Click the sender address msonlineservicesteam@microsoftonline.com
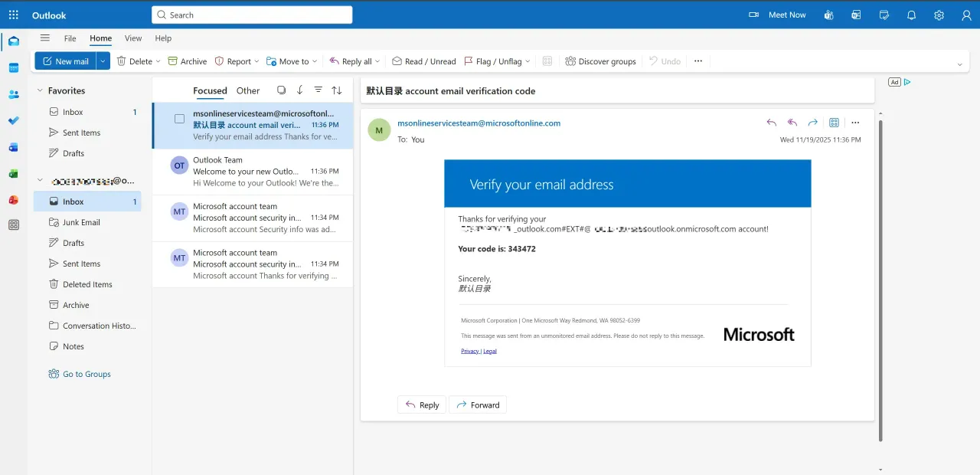Image resolution: width=980 pixels, height=475 pixels. point(479,123)
